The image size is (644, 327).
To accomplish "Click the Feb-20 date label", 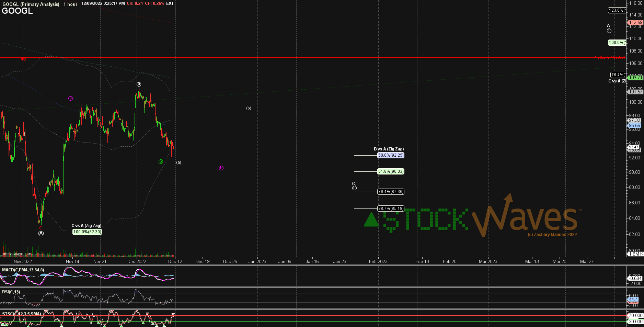I will pyautogui.click(x=450, y=261).
